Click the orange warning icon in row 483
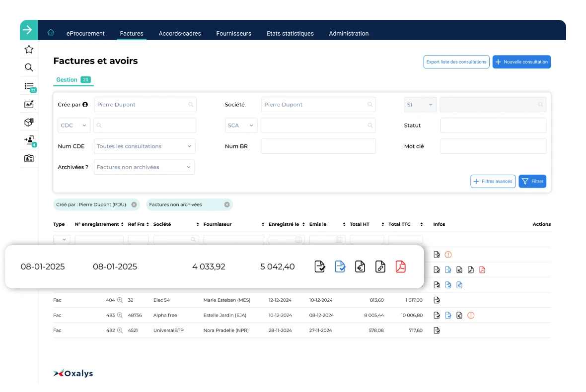The height and width of the screenshot is (392, 586). click(x=471, y=316)
